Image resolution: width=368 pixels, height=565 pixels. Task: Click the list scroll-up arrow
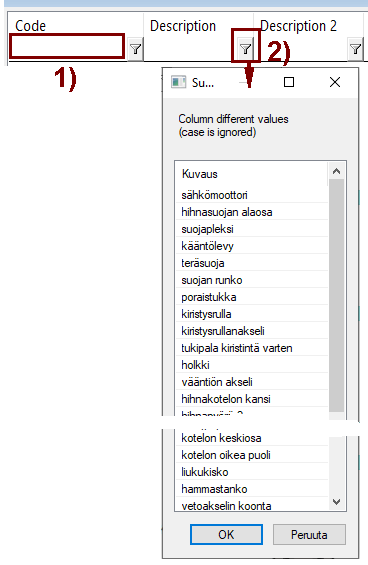point(337,171)
